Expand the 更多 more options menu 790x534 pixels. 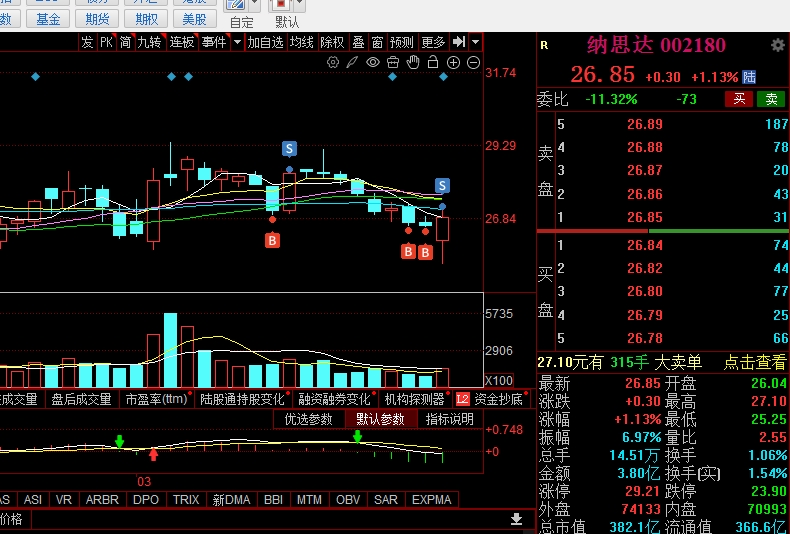[x=433, y=42]
